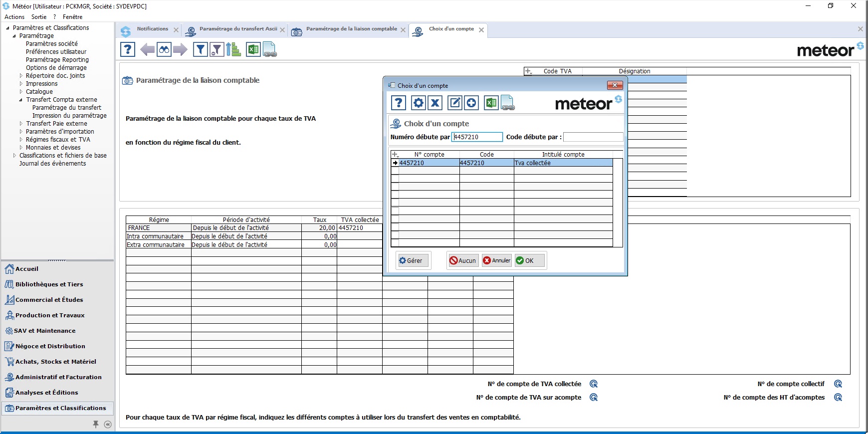Confirm with the OK button

529,260
